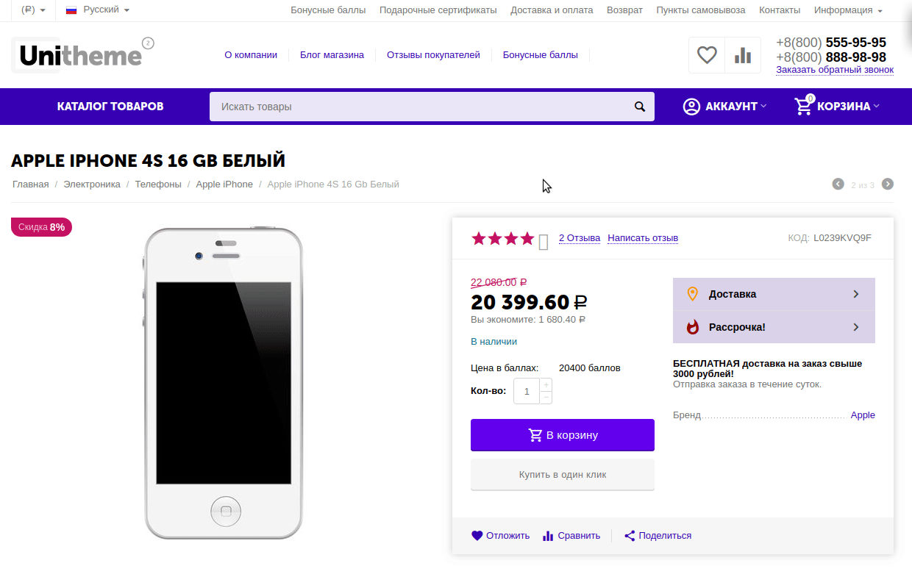Add product with В корзину button
The image size is (912, 588).
(563, 435)
